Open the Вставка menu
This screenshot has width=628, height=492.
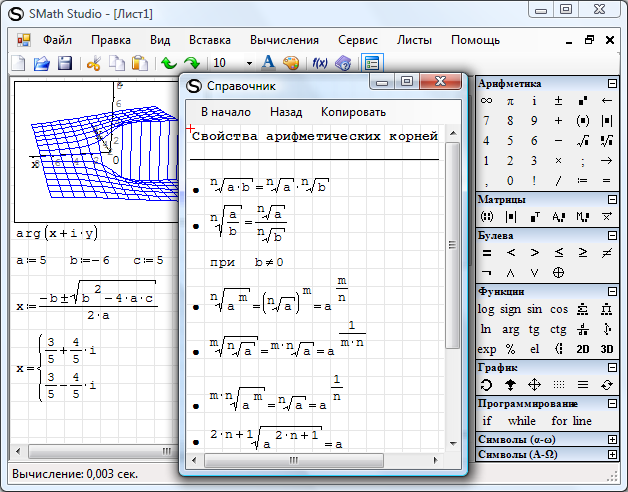[209, 40]
